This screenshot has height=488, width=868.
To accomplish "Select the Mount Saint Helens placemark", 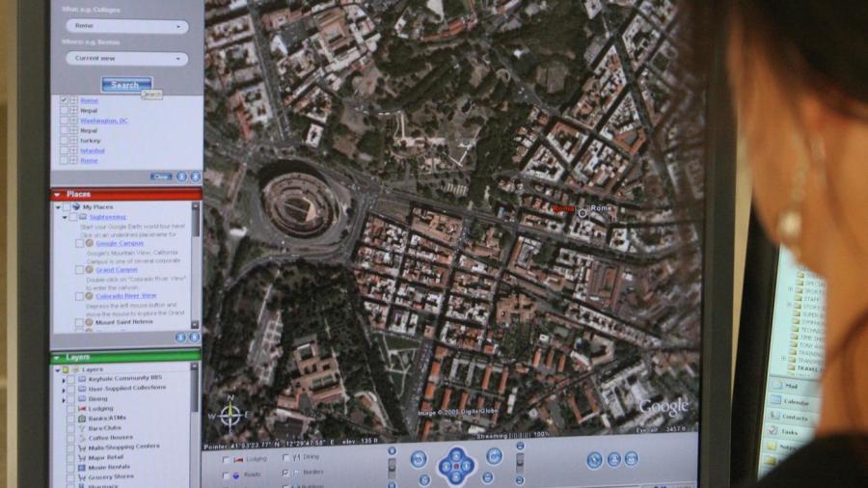I will pos(123,322).
